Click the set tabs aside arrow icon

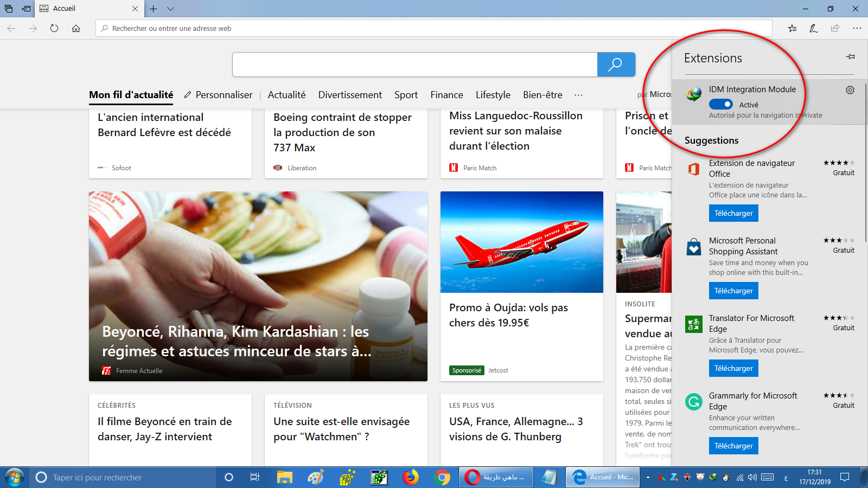tap(26, 9)
